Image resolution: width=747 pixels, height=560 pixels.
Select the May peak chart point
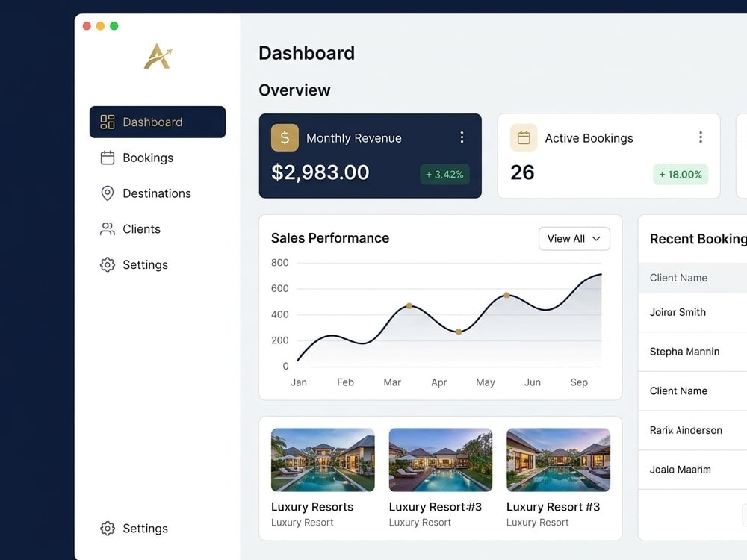click(506, 295)
